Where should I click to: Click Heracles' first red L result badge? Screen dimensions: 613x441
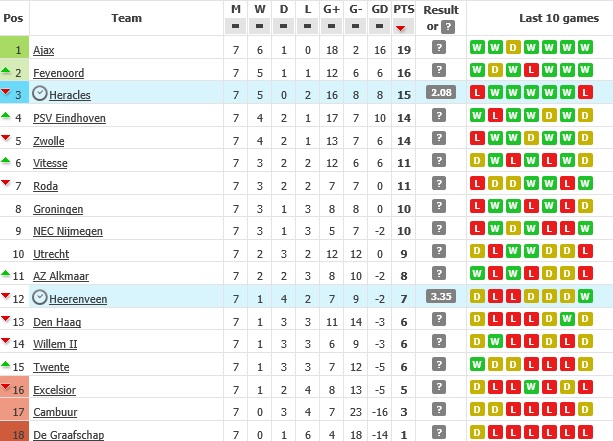point(477,93)
